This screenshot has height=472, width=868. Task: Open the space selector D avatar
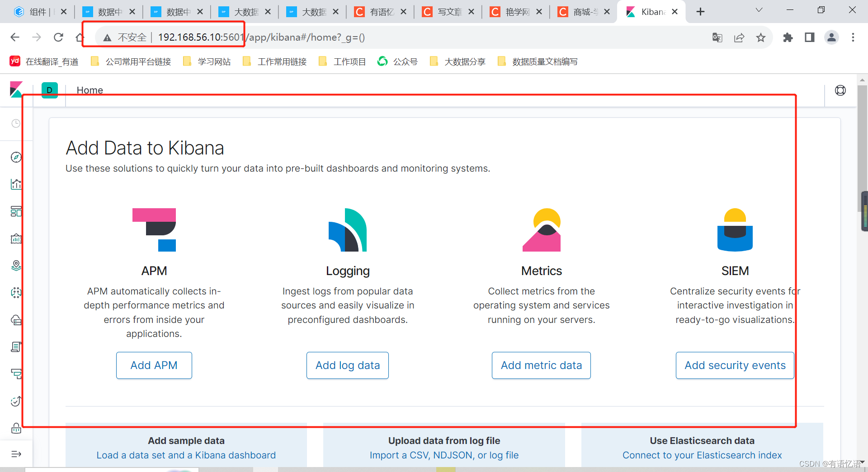49,90
